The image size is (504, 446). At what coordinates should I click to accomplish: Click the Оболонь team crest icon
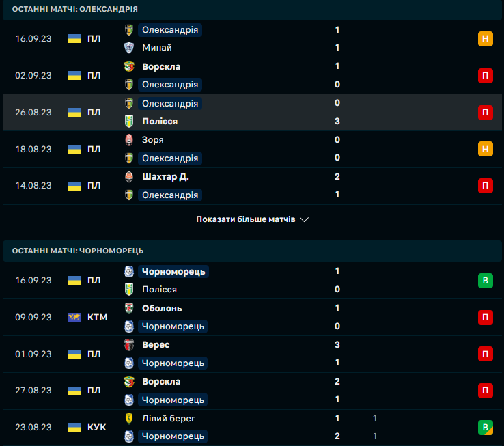coord(128,309)
